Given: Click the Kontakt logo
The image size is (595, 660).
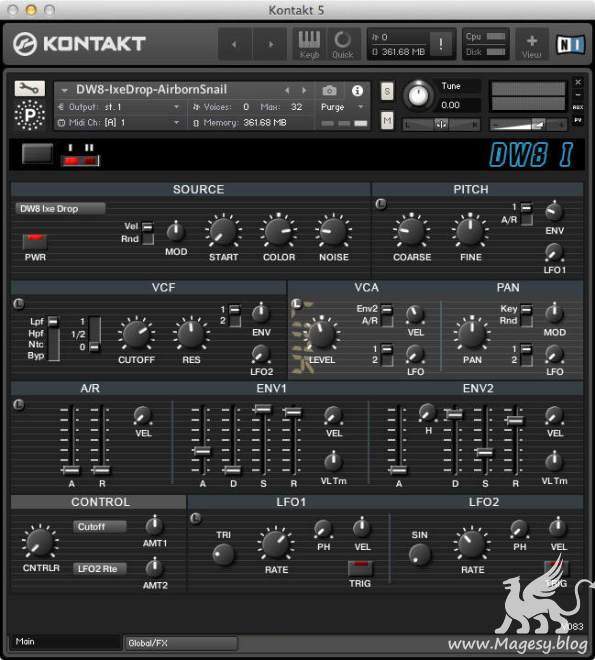Looking at the screenshot, I should pyautogui.click(x=79, y=44).
